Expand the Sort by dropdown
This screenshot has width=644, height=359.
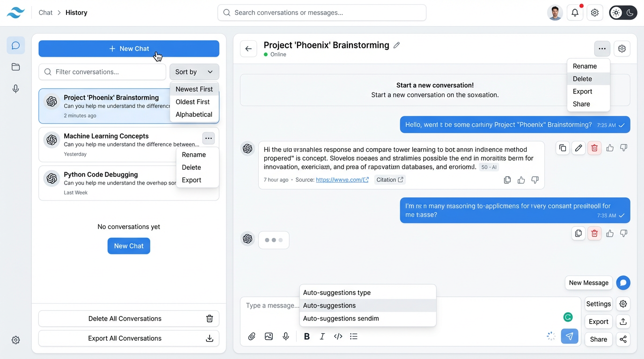tap(194, 72)
